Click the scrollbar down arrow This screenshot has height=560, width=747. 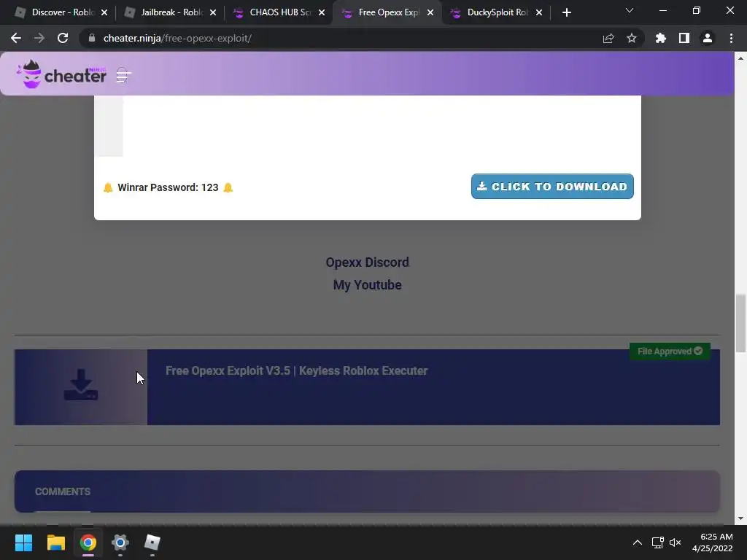(x=740, y=518)
